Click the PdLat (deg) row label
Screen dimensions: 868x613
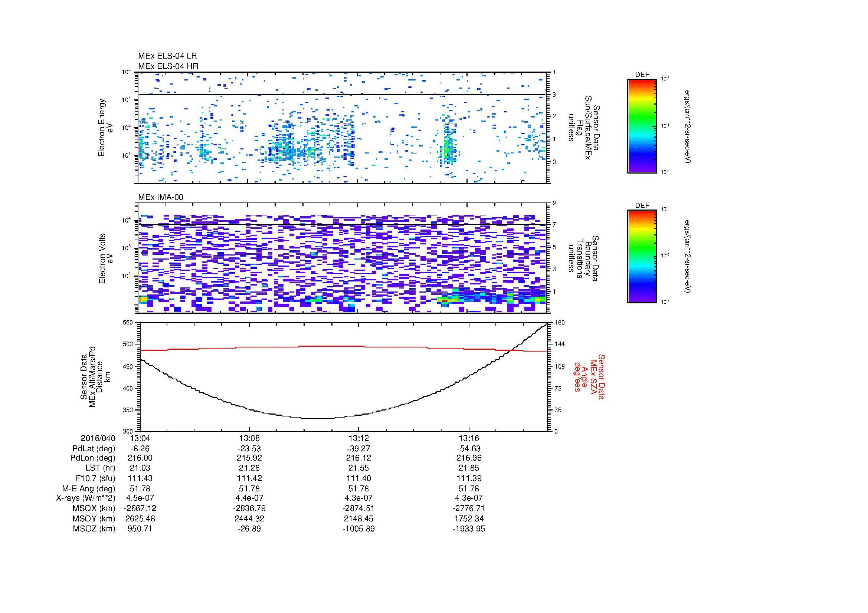click(94, 449)
